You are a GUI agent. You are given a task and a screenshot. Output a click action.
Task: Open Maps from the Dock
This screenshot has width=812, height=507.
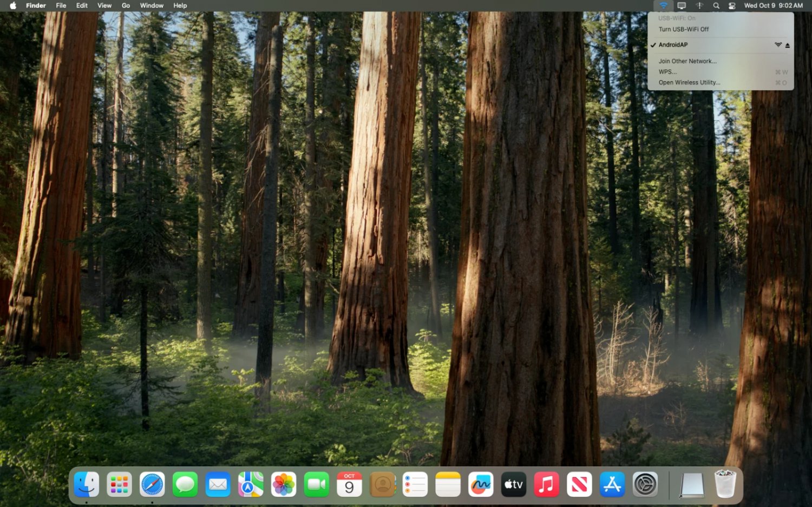click(251, 484)
